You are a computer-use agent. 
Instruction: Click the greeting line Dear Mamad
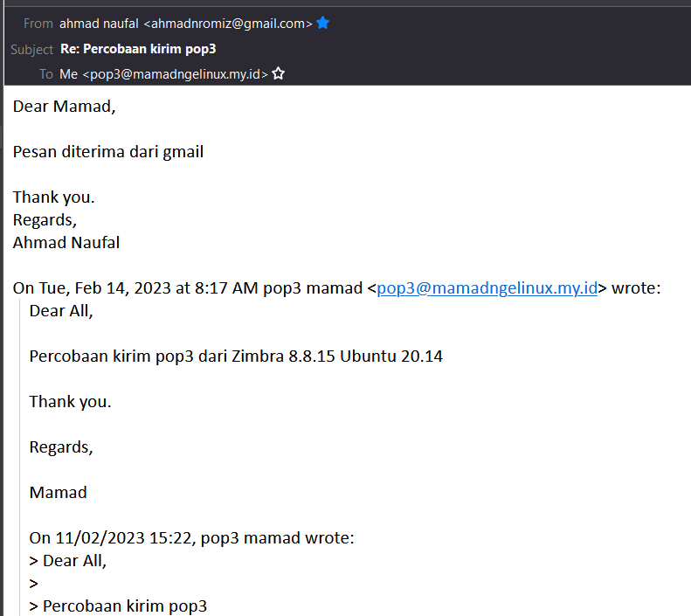pos(65,107)
